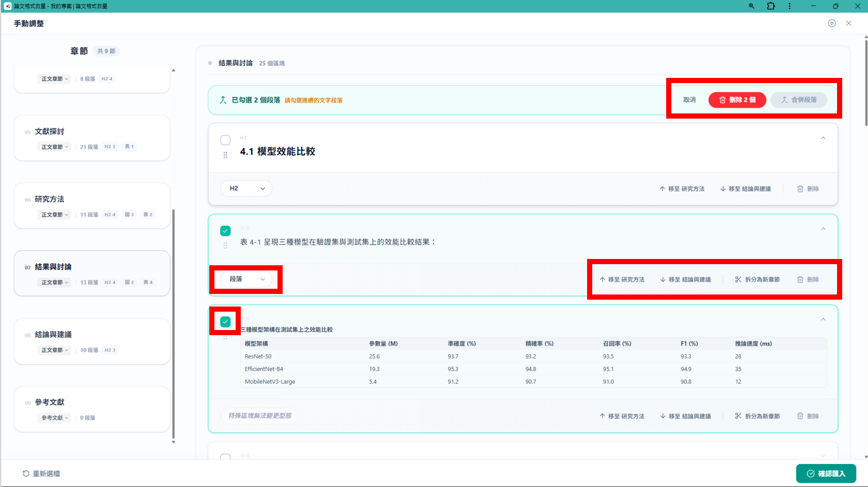
Task: Select the 文獻探討 chapter in sidebar
Action: click(92, 138)
